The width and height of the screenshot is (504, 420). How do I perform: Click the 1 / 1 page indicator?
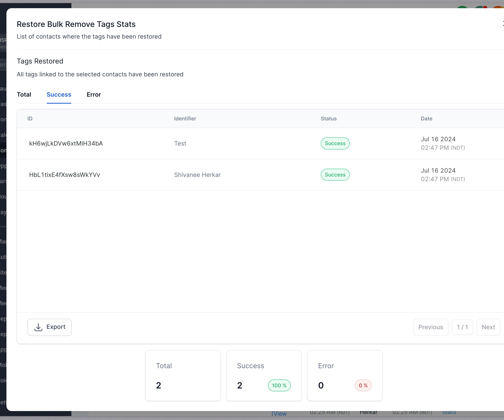pos(462,327)
